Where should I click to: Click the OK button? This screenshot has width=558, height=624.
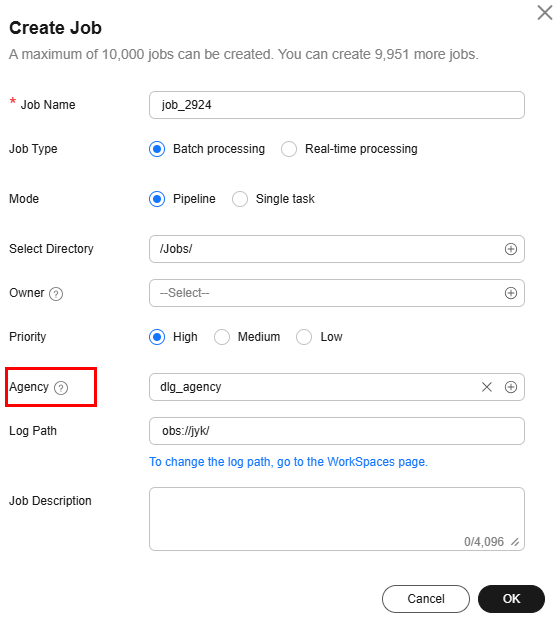pos(511,599)
